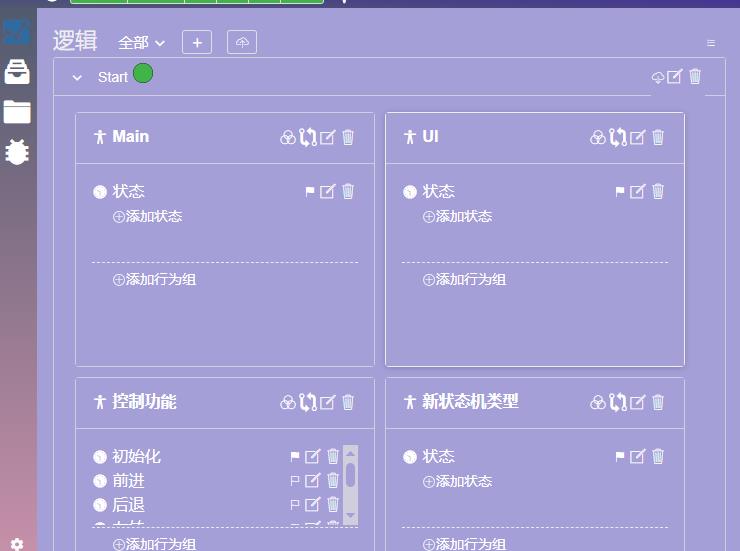Edit the Main 状态 row
The height and width of the screenshot is (551, 740).
coord(328,192)
